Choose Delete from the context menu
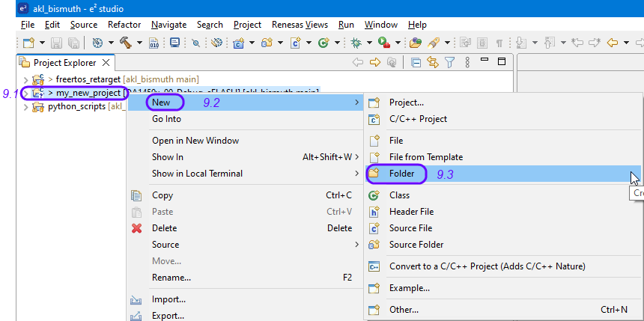The width and height of the screenshot is (644, 321). (246, 228)
